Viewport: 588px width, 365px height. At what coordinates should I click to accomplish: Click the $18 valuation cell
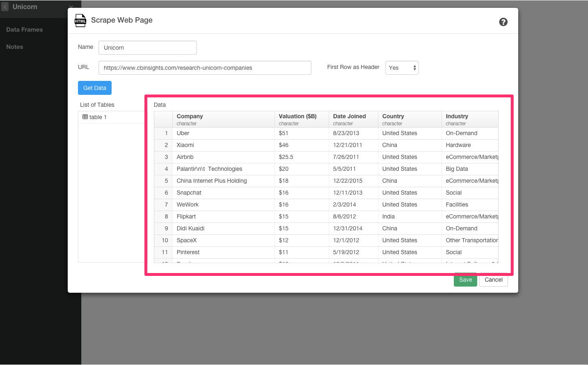pos(302,181)
